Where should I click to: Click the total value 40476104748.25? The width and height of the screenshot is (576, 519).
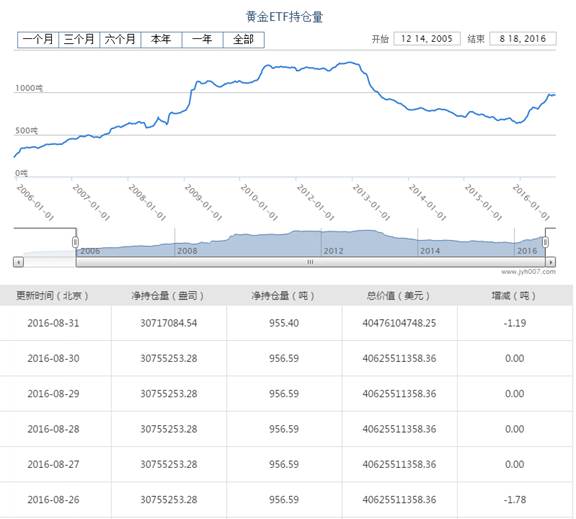point(399,323)
